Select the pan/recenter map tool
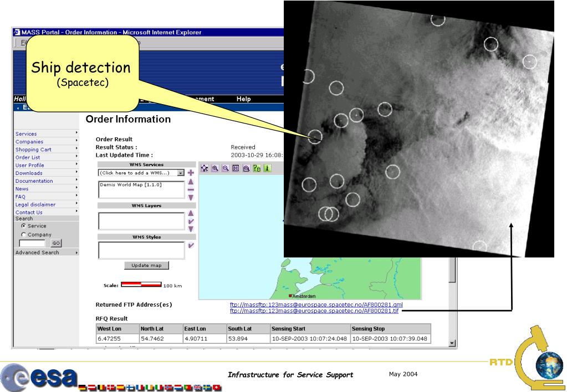 (205, 168)
